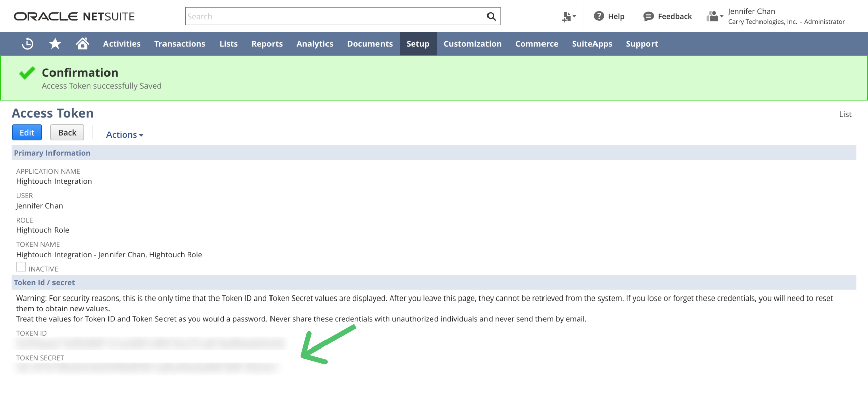Go to Home via house icon

click(x=82, y=44)
